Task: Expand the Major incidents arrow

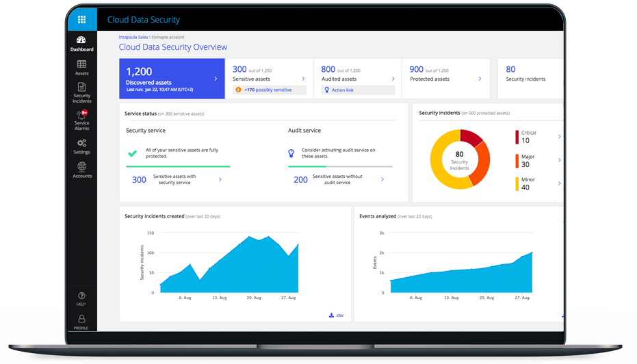Action: (560, 160)
